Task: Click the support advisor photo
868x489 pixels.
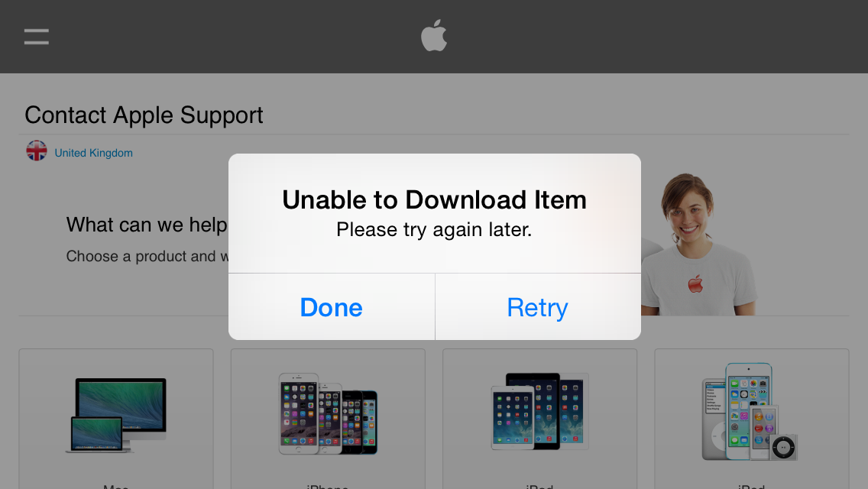Action: (698, 244)
